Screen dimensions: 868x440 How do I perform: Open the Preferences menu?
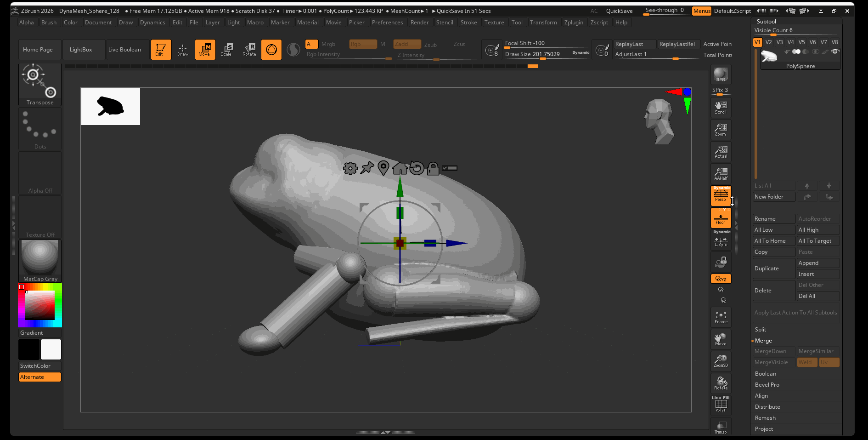[x=387, y=23]
